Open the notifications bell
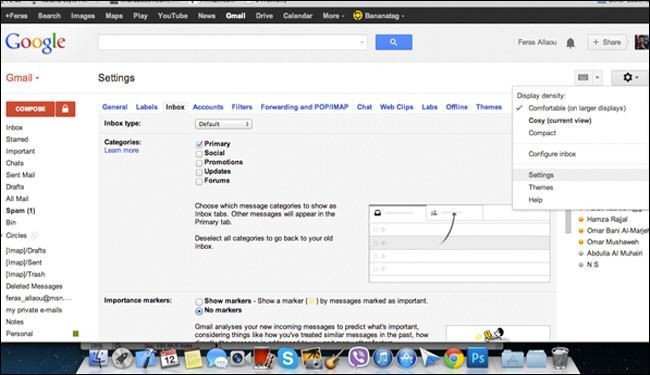Viewport: 650px width, 375px height. point(570,42)
